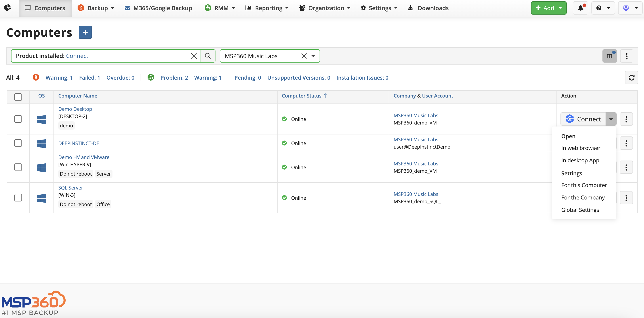This screenshot has height=318, width=644.
Task: Expand the MSP360 Music Labs company dropdown
Action: (x=313, y=56)
